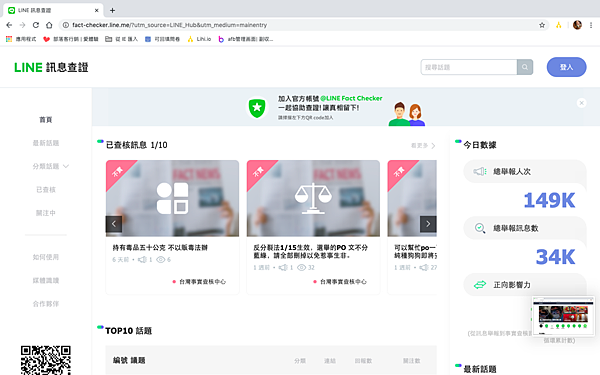Click the browser forward arrow
This screenshot has width=600, height=375.
click(x=23, y=25)
